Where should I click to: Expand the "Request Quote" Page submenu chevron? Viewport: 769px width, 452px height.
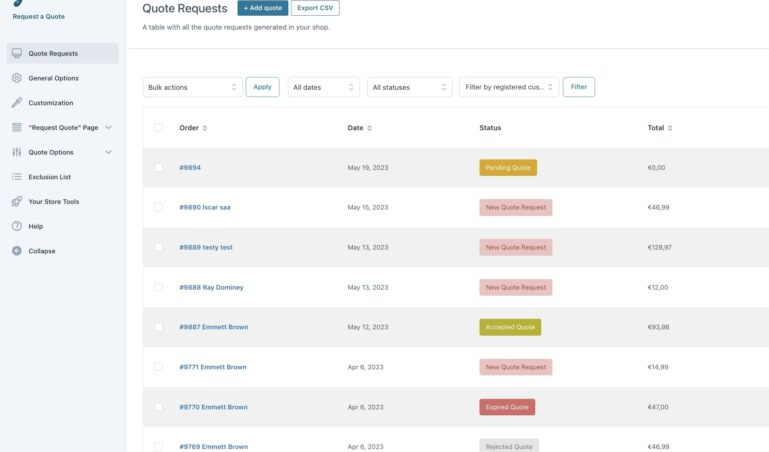[108, 128]
